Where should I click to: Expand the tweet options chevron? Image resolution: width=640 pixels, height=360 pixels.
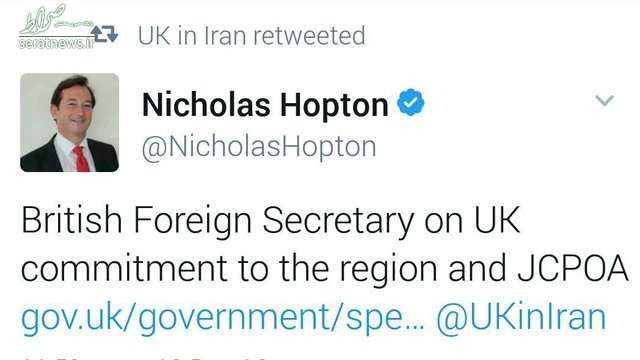604,100
